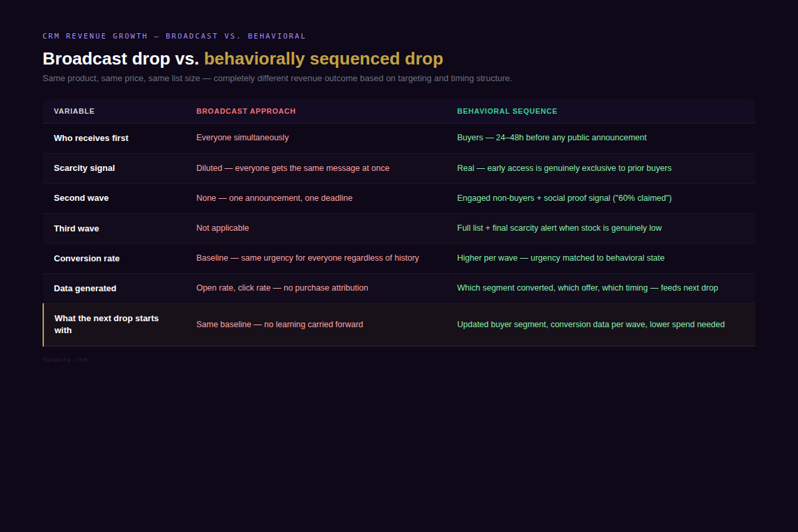798x532 pixels.
Task: Click the BEHAVIORAL SEQUENCE column header
Action: (x=507, y=111)
